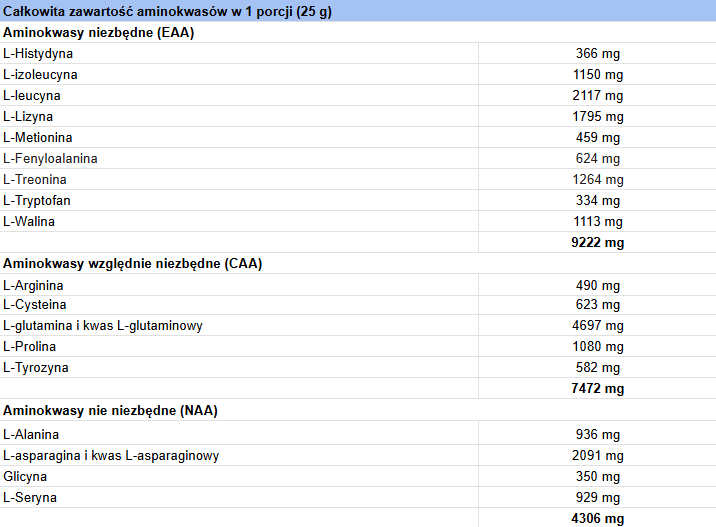Viewport: 716px width, 527px height.
Task: Click the NAA total 4306 mg
Action: click(598, 519)
